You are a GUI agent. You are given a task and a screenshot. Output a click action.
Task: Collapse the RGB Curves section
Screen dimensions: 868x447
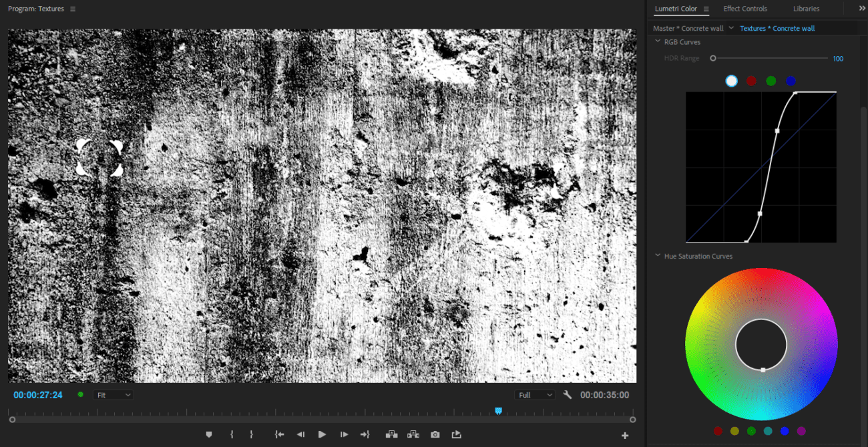tap(658, 41)
